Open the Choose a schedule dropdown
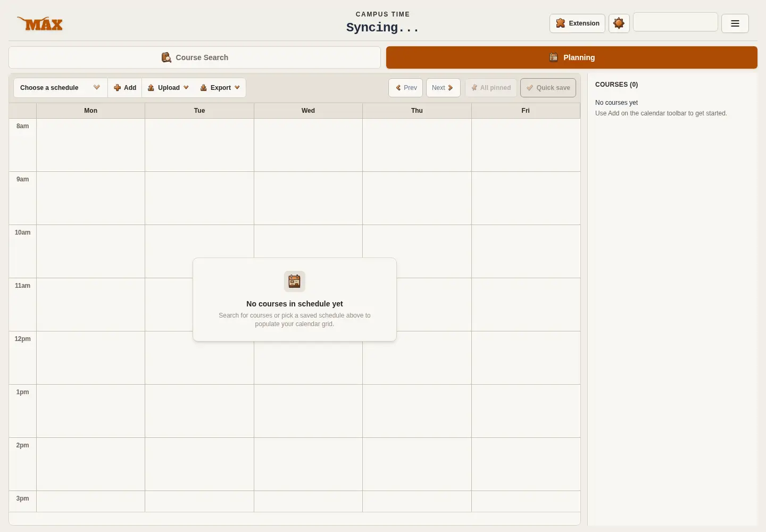Viewport: 766px width, 532px height. click(x=60, y=88)
